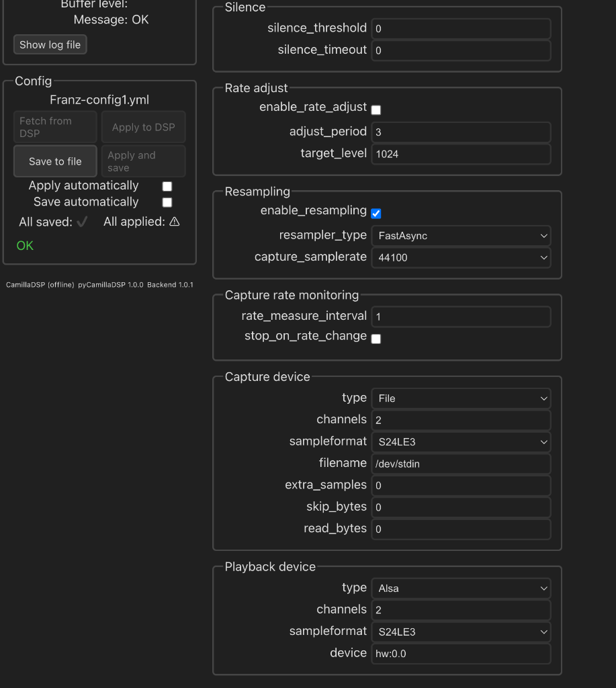Viewport: 616px width, 688px height.
Task: Open the capture_samplerate dropdown showing 44100
Action: 461,257
